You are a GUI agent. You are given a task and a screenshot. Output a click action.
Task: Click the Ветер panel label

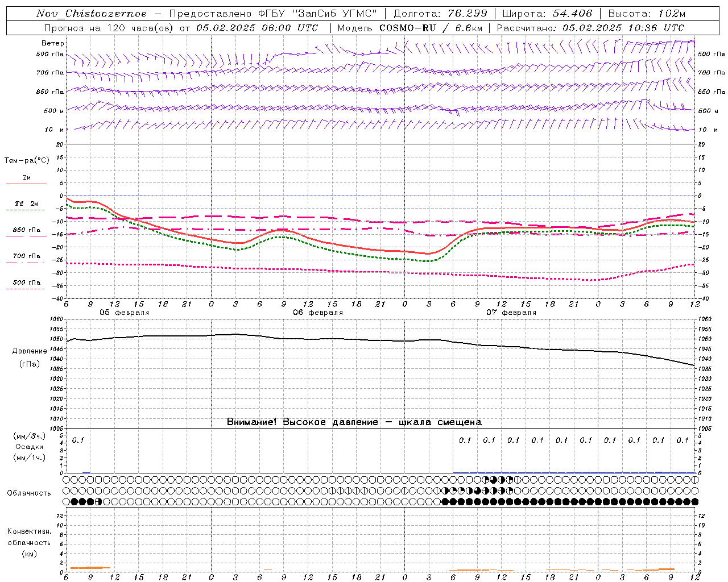coord(53,43)
